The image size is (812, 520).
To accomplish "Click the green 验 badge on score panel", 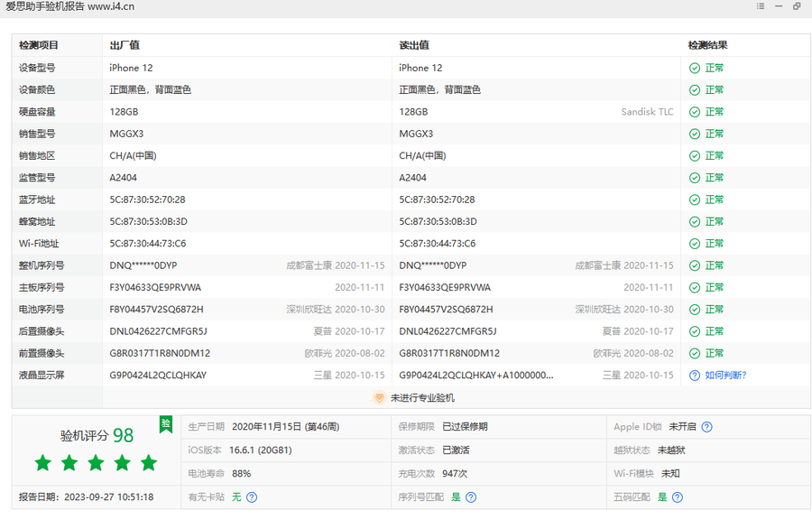I will pyautogui.click(x=166, y=424).
